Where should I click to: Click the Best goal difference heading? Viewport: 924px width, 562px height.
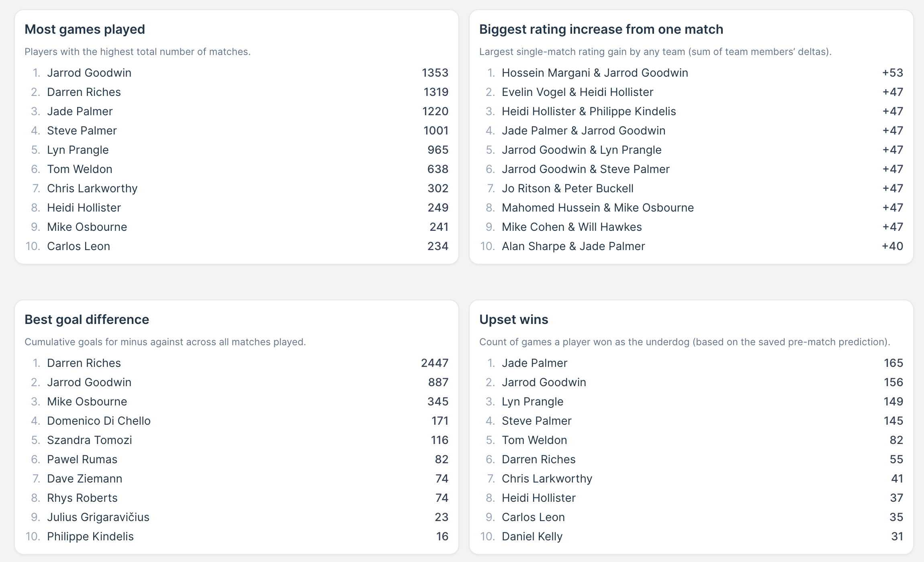[87, 320]
